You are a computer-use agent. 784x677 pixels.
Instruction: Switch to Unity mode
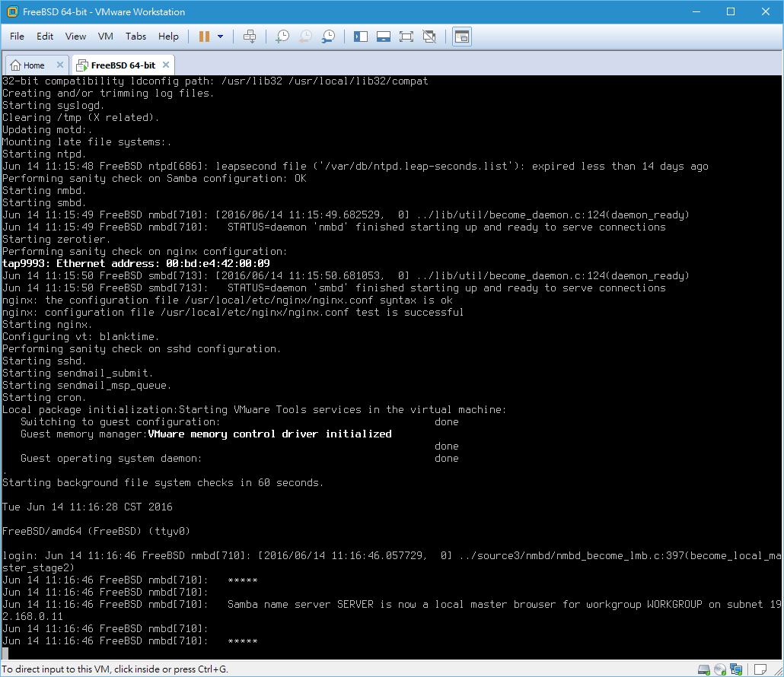[429, 37]
